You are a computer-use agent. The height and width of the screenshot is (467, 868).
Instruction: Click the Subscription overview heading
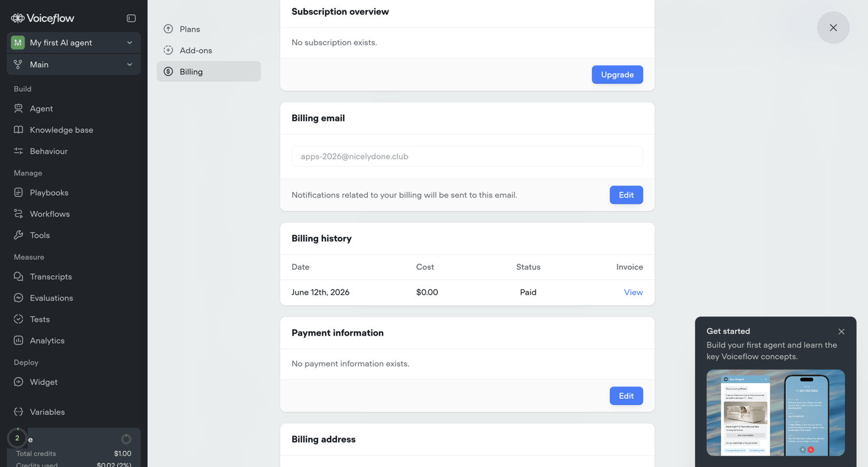pos(340,11)
